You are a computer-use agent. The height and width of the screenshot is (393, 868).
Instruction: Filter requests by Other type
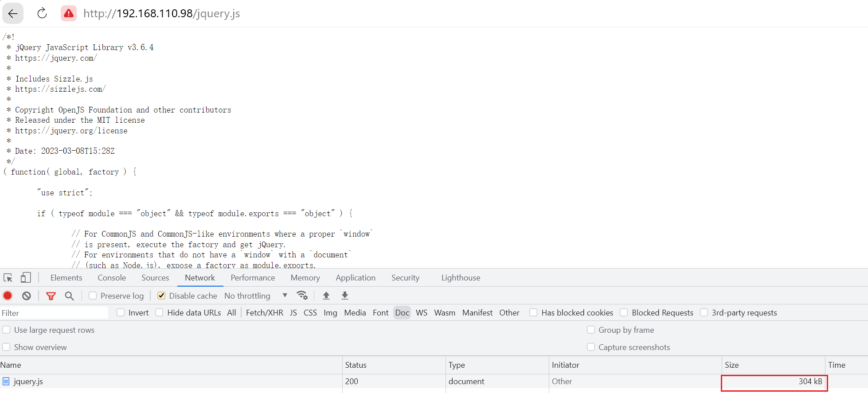[x=509, y=313]
